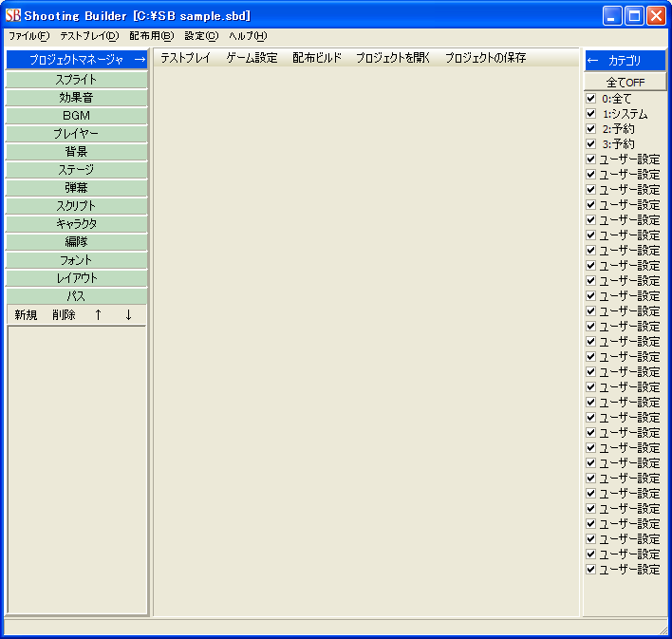This screenshot has width=672, height=639.
Task: Click the empty item list box
Action: [x=77, y=470]
